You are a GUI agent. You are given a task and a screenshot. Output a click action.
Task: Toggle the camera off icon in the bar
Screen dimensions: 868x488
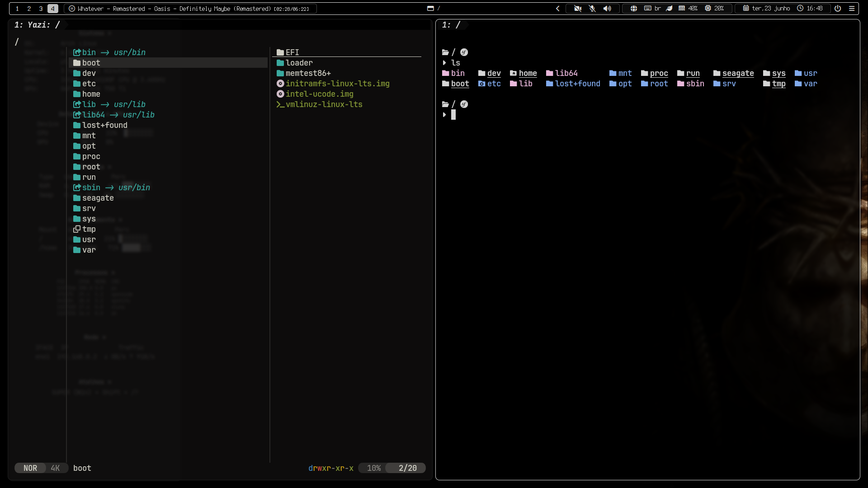click(578, 9)
